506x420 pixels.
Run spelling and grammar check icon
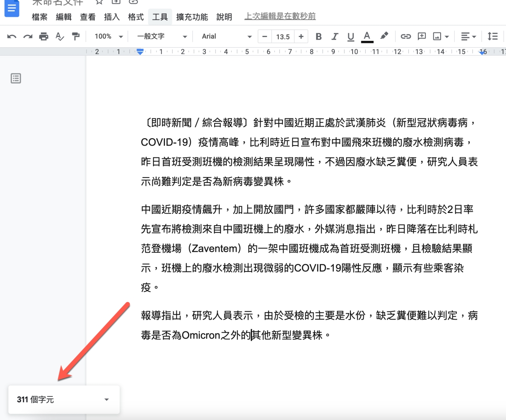[x=60, y=37]
